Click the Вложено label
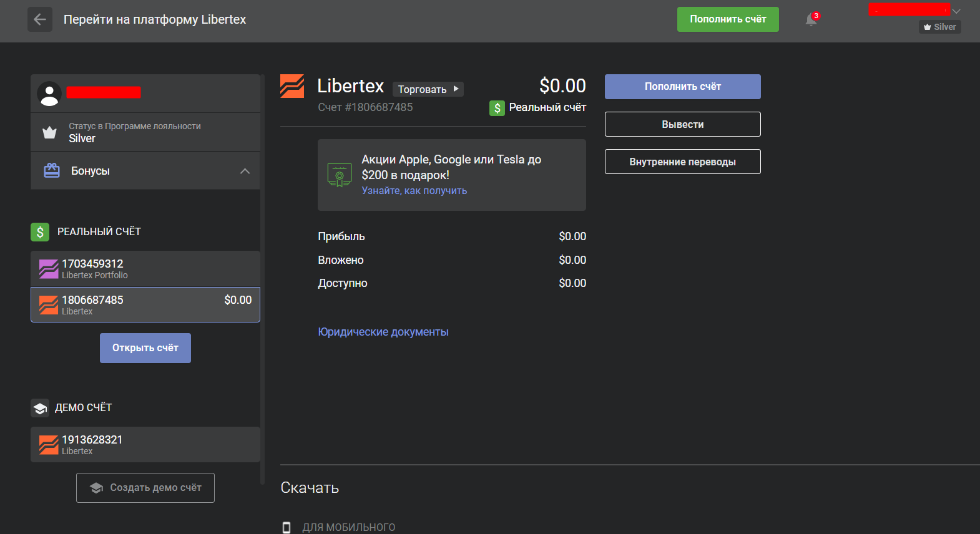This screenshot has width=980, height=534. pyautogui.click(x=341, y=260)
